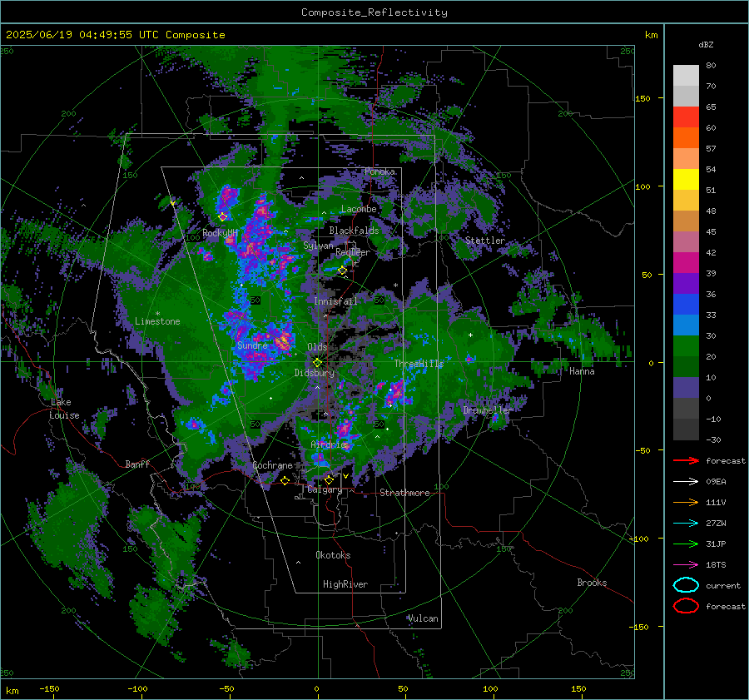The width and height of the screenshot is (749, 700).
Task: Click the Innisfail city label
Action: tap(335, 301)
